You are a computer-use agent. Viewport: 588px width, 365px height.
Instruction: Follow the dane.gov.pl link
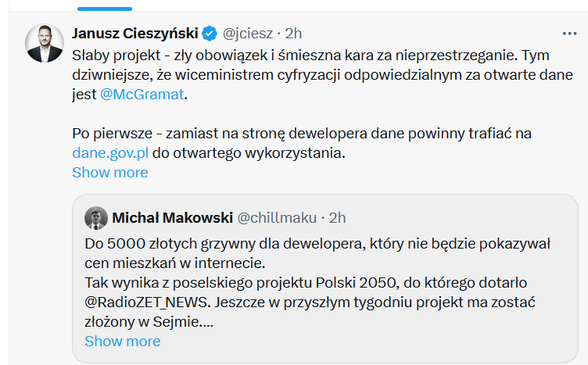pyautogui.click(x=110, y=152)
